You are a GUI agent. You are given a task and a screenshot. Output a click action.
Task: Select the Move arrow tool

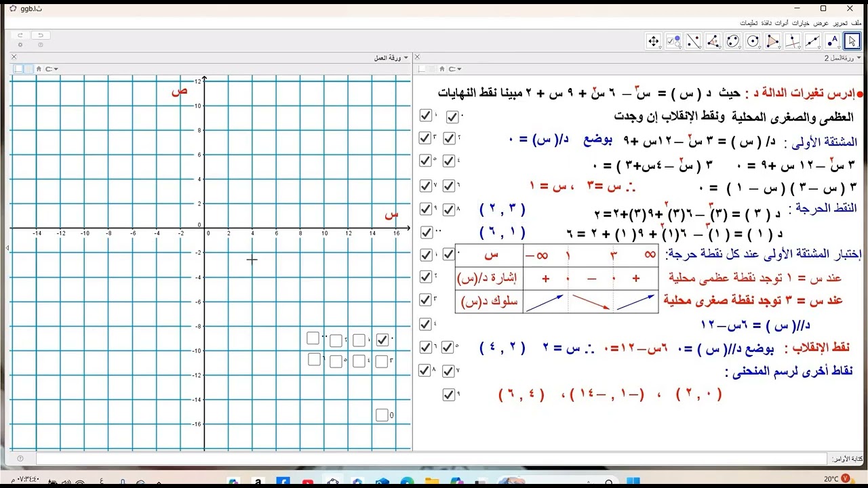pyautogui.click(x=852, y=41)
